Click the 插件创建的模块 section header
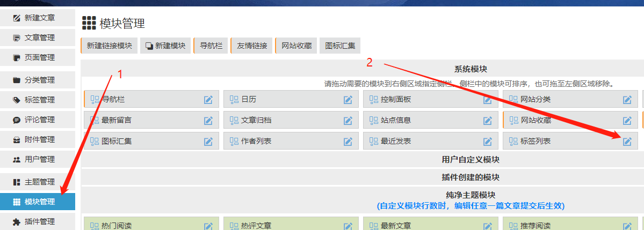This screenshot has width=644, height=230. [471, 177]
